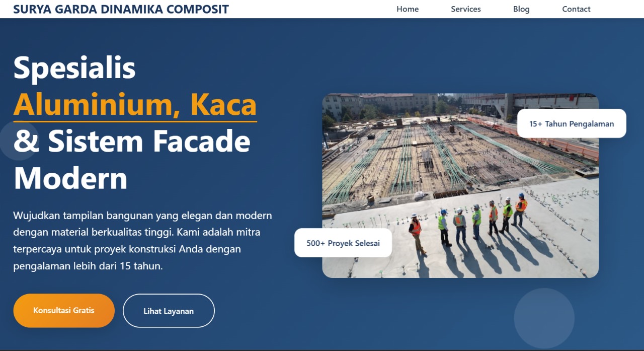
Task: Click the Surya Garda Dinamika Composit logo
Action: coord(121,9)
